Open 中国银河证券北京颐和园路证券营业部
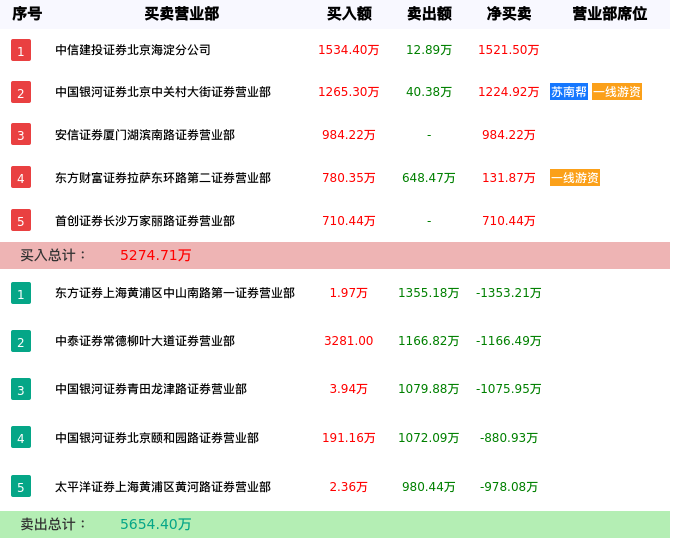 pos(157,438)
